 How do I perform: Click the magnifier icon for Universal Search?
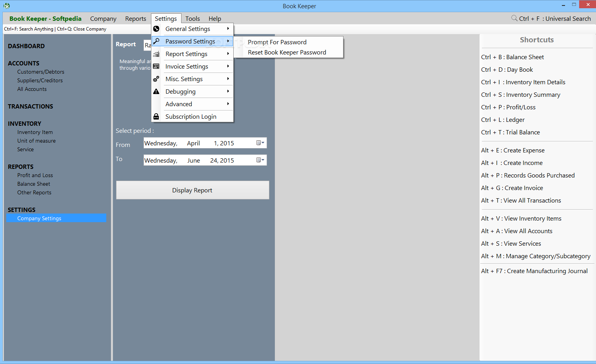point(514,18)
